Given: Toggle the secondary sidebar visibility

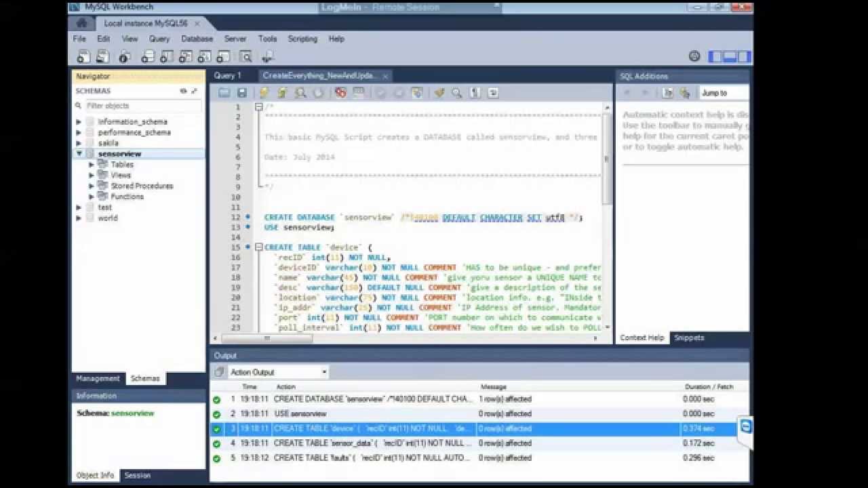Looking at the screenshot, I should click(x=744, y=57).
